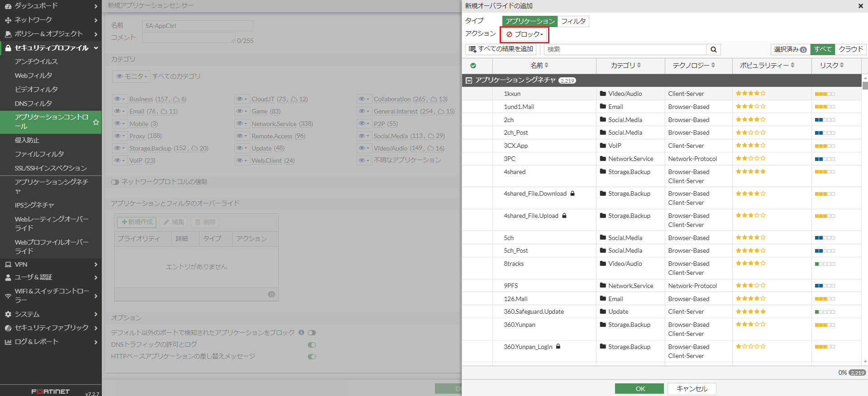Click Add All Results button
The width and height of the screenshot is (868, 396).
[x=501, y=49]
